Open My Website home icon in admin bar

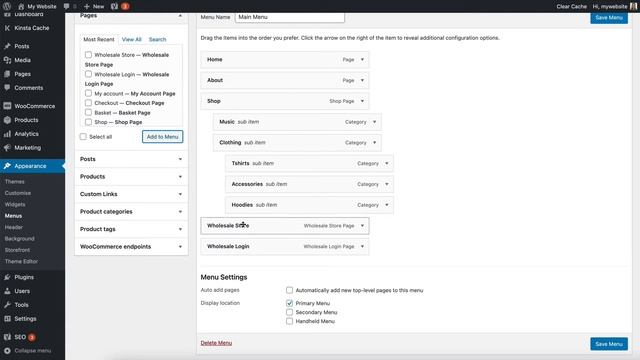click(x=21, y=6)
